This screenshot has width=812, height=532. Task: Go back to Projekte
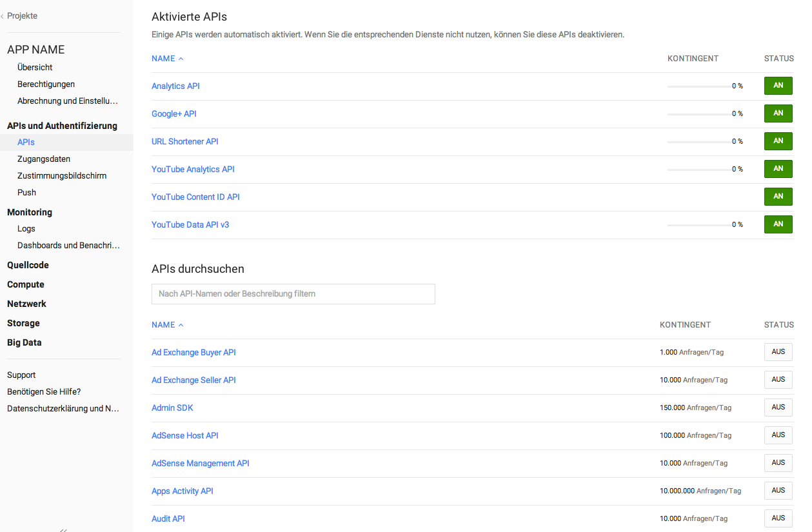coord(19,16)
